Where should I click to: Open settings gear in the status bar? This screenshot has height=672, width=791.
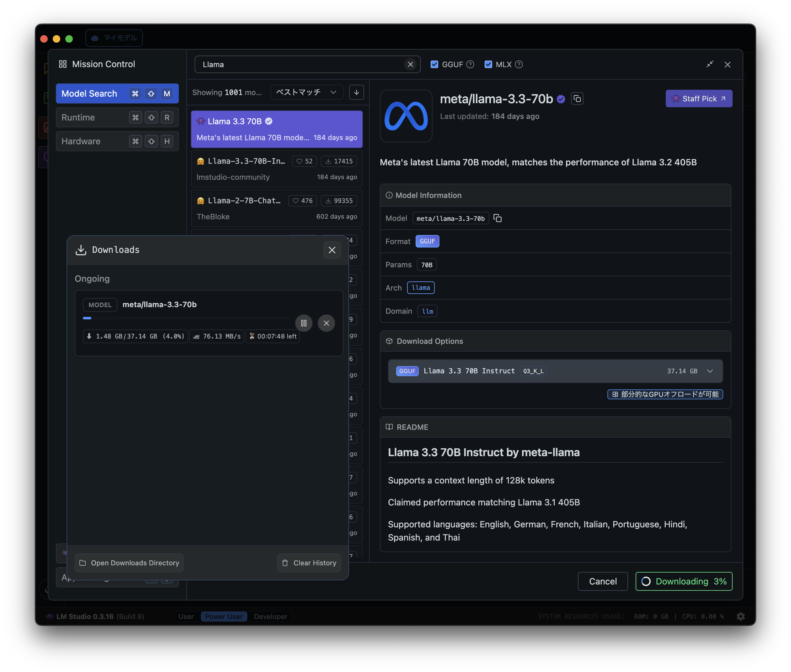pyautogui.click(x=740, y=616)
